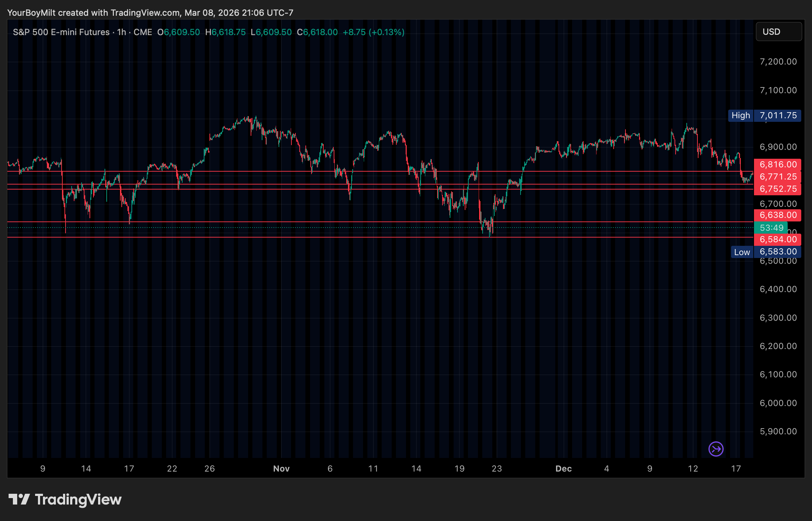Select the 6,816.00 red horizontal line label

(778, 164)
